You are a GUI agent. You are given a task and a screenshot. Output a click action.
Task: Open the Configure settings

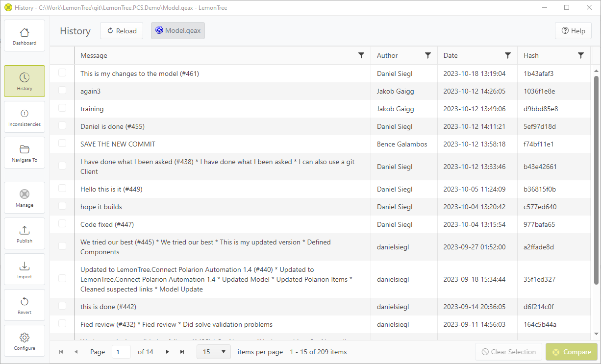pyautogui.click(x=25, y=341)
